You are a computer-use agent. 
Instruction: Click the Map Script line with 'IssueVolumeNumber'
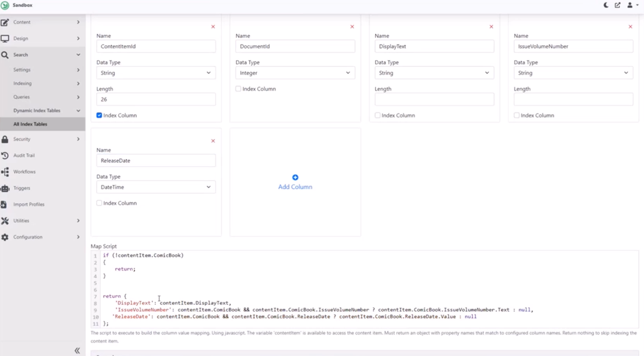(x=324, y=310)
